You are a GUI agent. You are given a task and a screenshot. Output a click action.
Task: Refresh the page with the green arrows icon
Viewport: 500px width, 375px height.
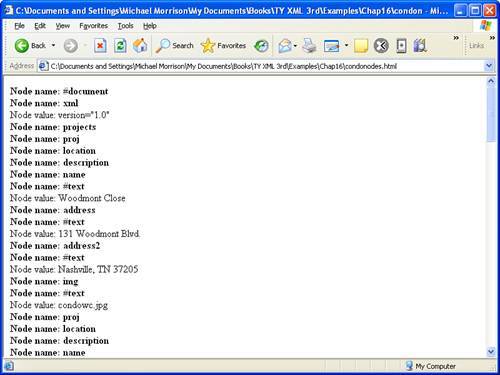tap(120, 46)
